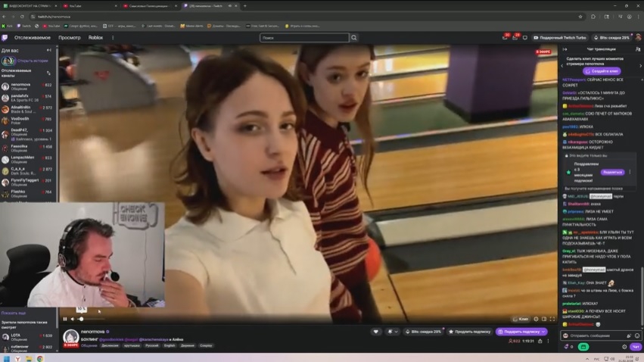Click 'Открыть истории' link in the sidebar

[33, 61]
